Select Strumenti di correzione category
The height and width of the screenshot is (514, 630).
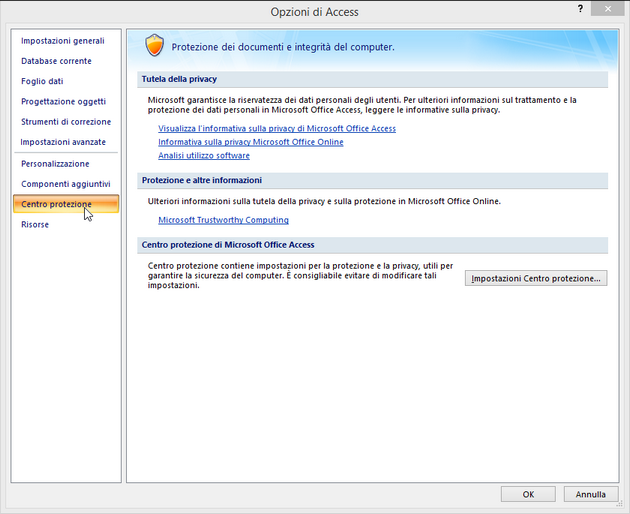tap(66, 121)
